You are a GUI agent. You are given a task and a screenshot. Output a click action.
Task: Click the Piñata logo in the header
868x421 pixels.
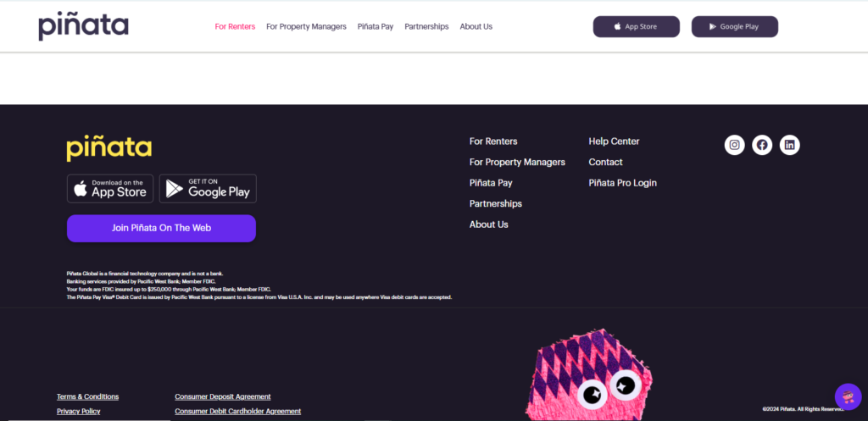(84, 26)
